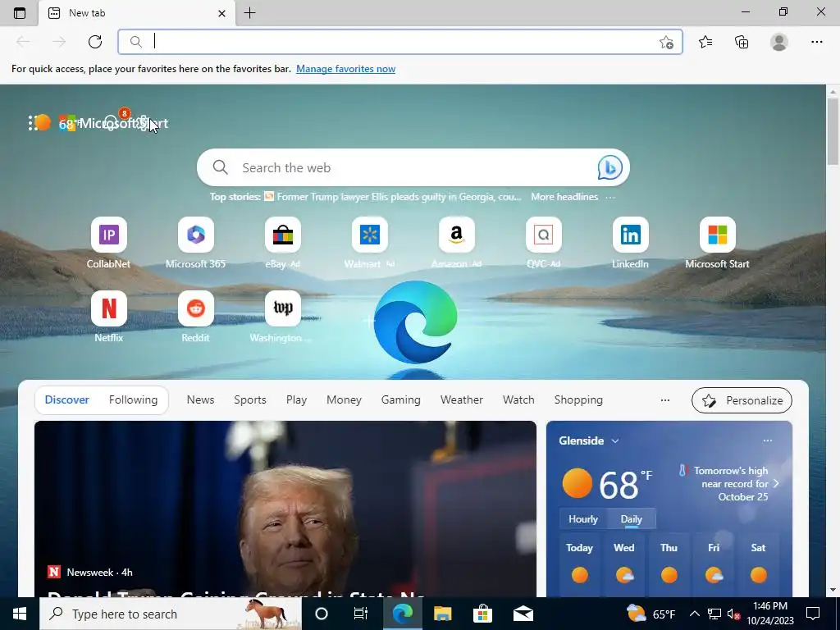
Task: Select the Sports category
Action: tap(250, 400)
